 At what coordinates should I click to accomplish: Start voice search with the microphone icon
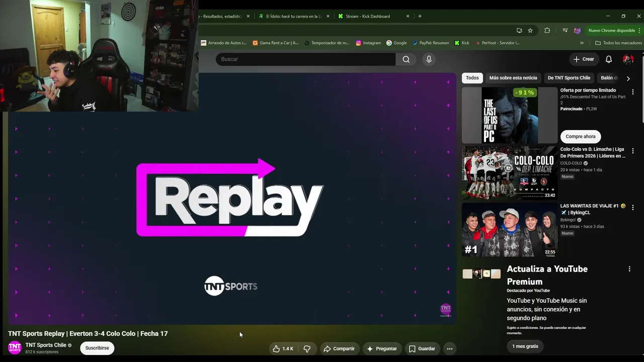(x=429, y=59)
